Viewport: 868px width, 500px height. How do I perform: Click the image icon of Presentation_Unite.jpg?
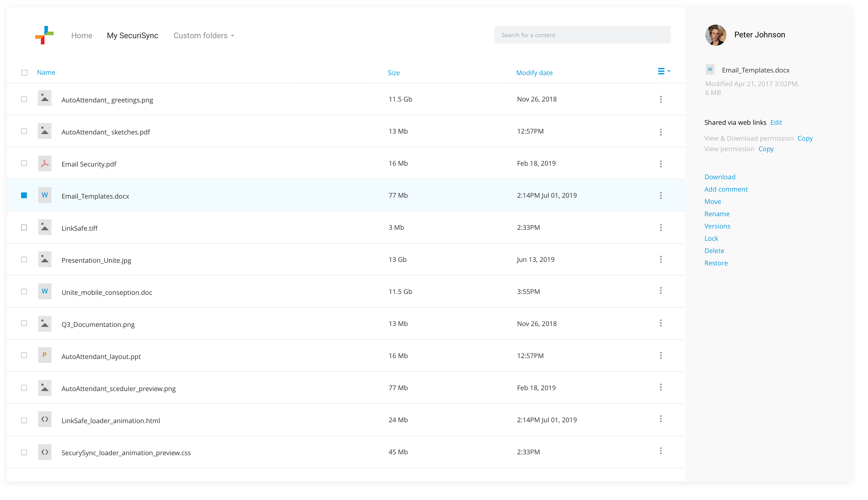(45, 259)
